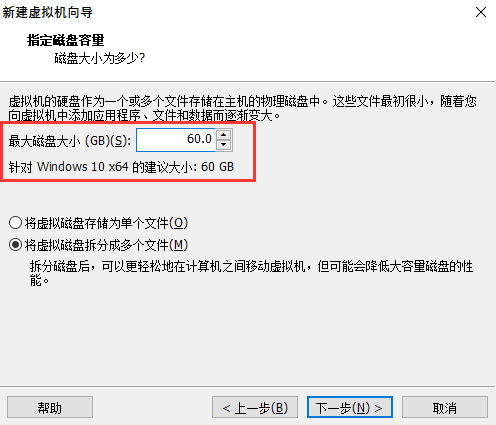Image resolution: width=496 pixels, height=425 pixels.
Task: Select 将虚拟磁盘存储为单个文件(O) radio button
Action: click(15, 223)
